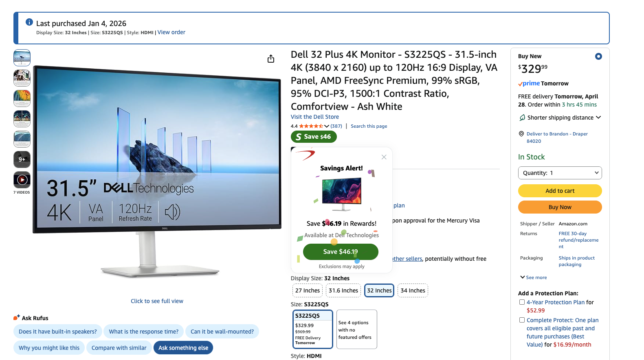Enable Complete Protect plan checkbox
The height and width of the screenshot is (360, 644).
pos(522,320)
